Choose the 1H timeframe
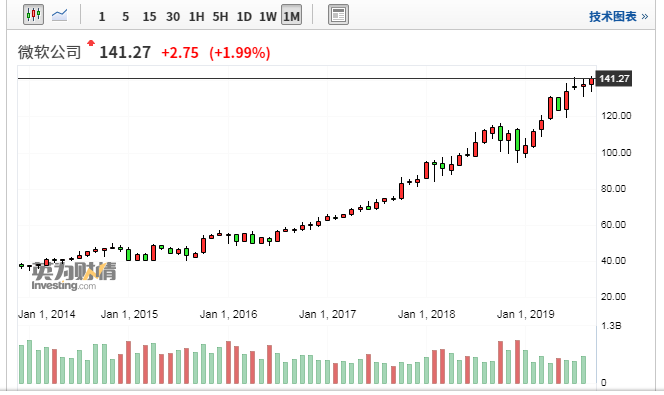Image resolution: width=664 pixels, height=395 pixels. pyautogui.click(x=196, y=17)
